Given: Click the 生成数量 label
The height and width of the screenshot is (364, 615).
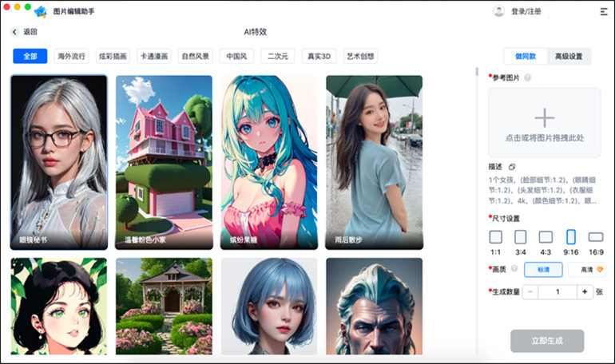Looking at the screenshot, I should click(506, 292).
